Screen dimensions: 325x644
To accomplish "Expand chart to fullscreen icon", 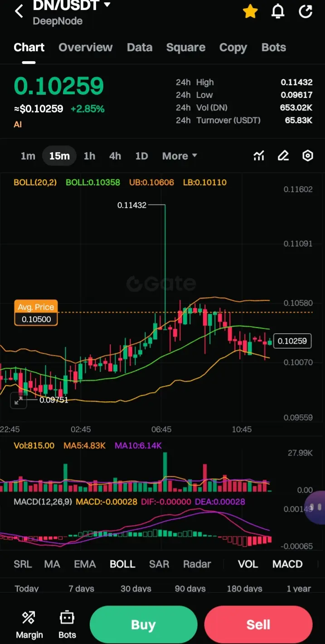I will tap(19, 400).
